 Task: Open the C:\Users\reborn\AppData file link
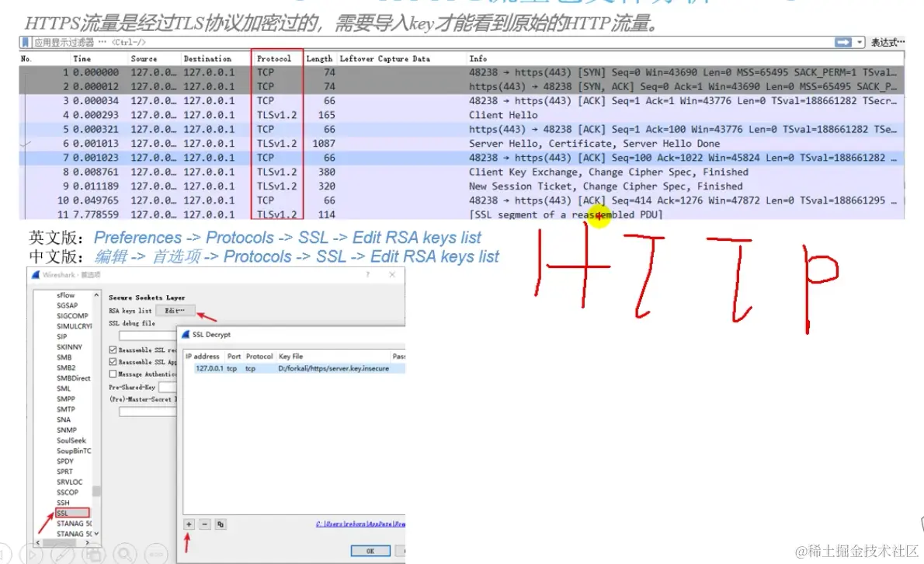tap(360, 524)
